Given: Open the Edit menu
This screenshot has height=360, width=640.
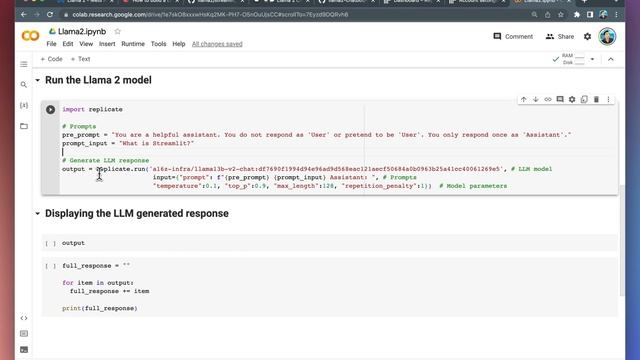Looking at the screenshot, I should (68, 44).
